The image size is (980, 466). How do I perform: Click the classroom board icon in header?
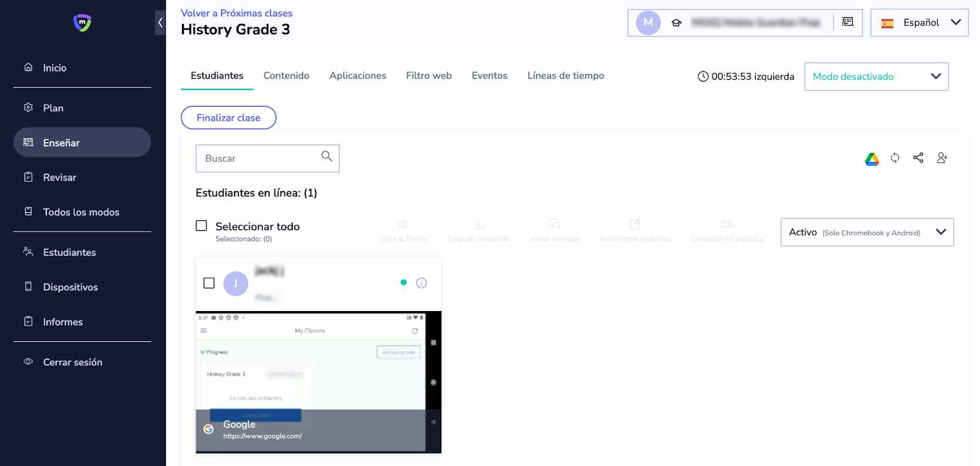coord(848,22)
